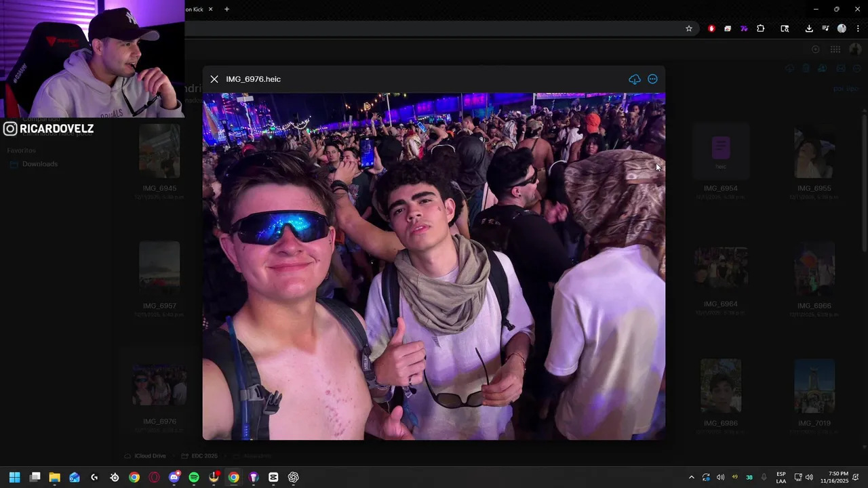Open Spotify from the taskbar

[x=194, y=477]
